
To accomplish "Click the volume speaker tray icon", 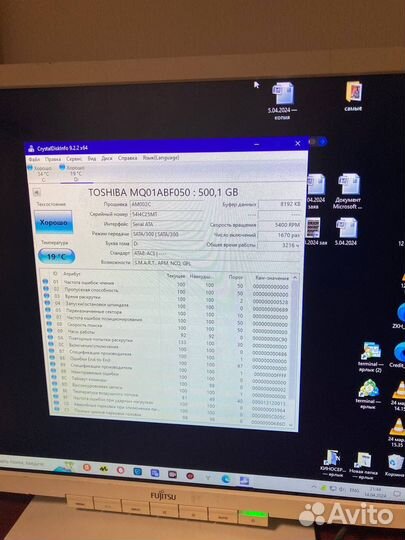I will 342,489.
